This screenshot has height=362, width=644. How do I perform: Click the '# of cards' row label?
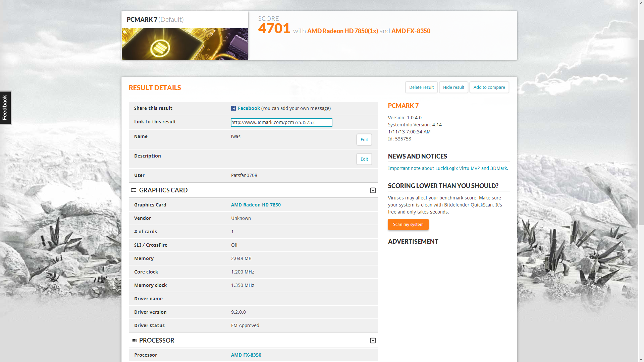145,232
